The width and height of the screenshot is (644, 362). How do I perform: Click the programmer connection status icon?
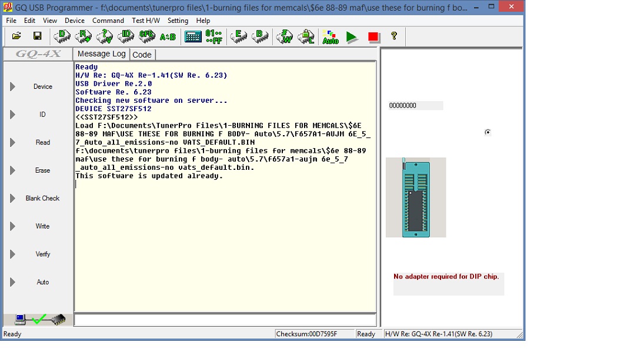(x=39, y=319)
